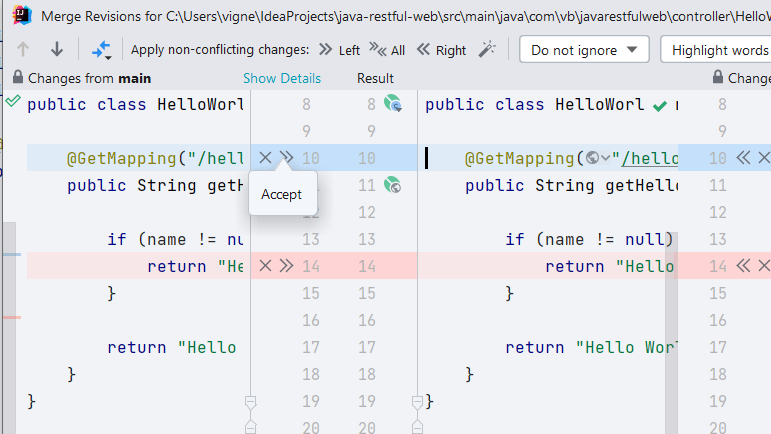Accept left change on line 14
This screenshot has width=771, height=434.
click(x=287, y=266)
